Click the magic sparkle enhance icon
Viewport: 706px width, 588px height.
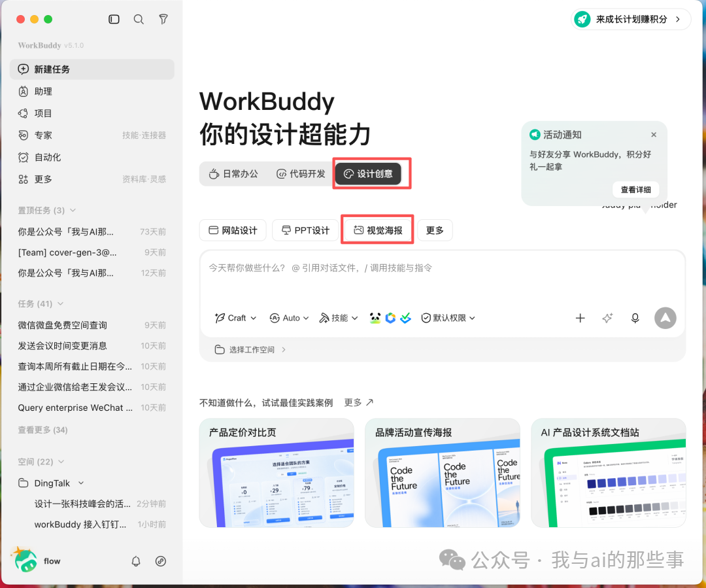click(x=607, y=318)
